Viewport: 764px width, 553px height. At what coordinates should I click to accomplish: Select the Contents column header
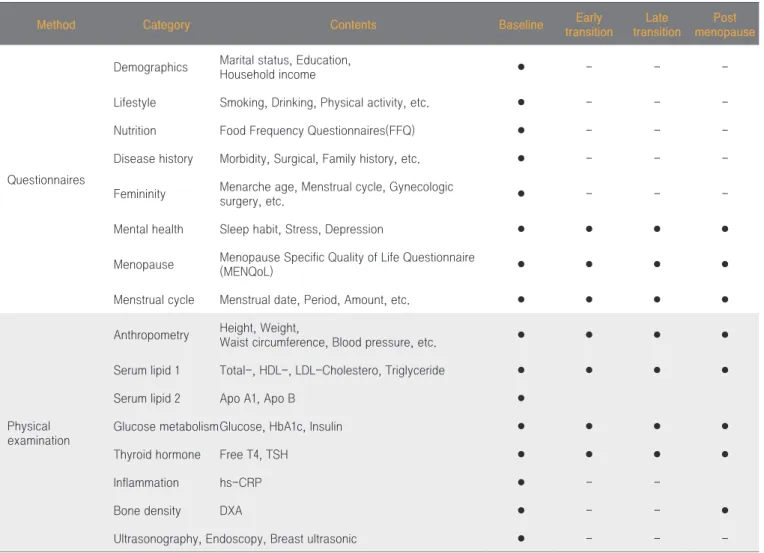point(353,25)
